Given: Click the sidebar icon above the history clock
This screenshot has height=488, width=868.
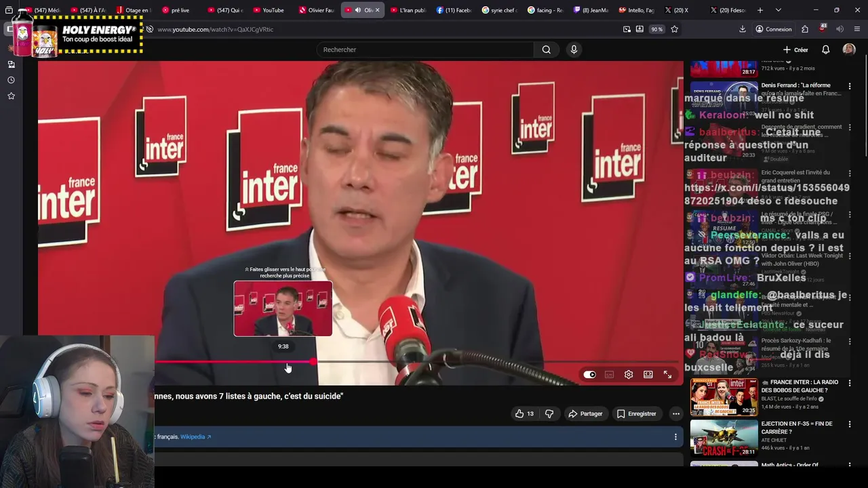Looking at the screenshot, I should 11,64.
